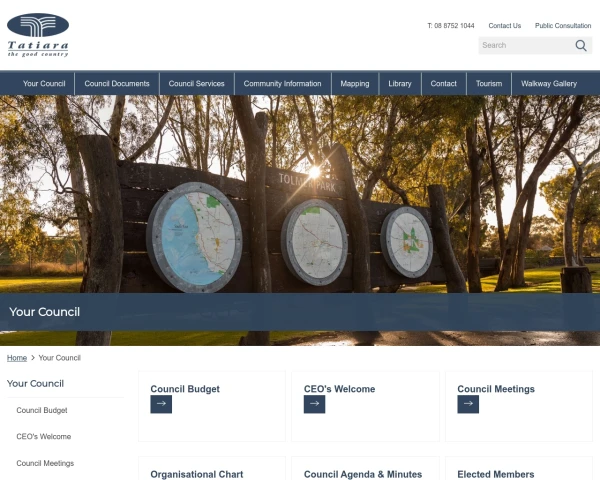The image size is (600, 480).
Task: Click the Tatiara council logo
Action: (x=38, y=35)
